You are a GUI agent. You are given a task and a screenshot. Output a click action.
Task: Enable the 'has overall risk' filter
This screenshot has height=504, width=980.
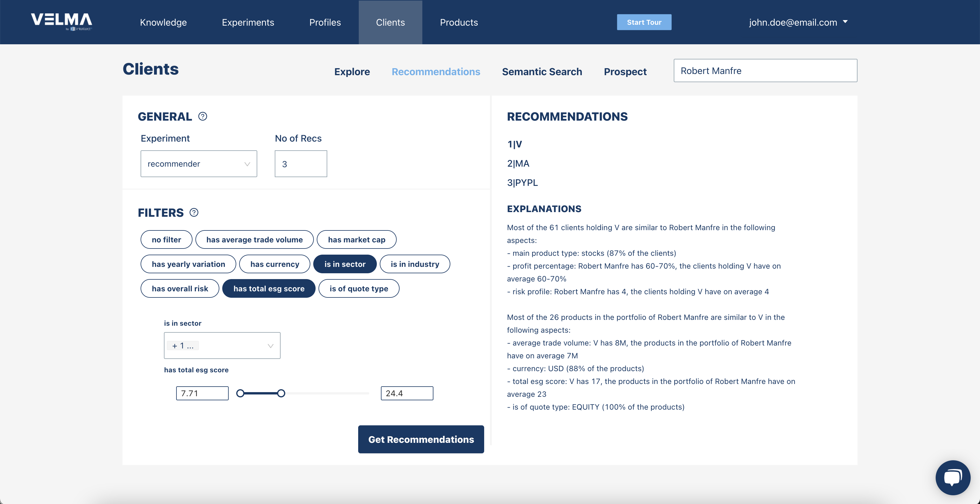(x=180, y=288)
